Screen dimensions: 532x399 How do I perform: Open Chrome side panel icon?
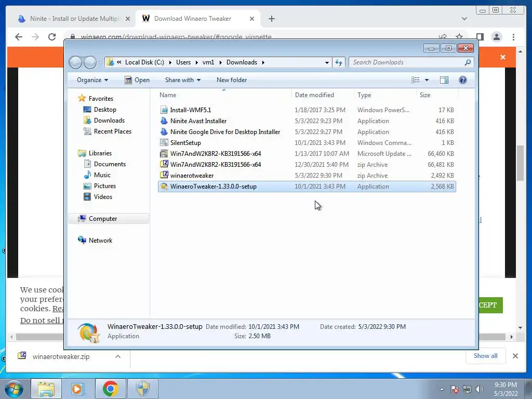point(480,37)
